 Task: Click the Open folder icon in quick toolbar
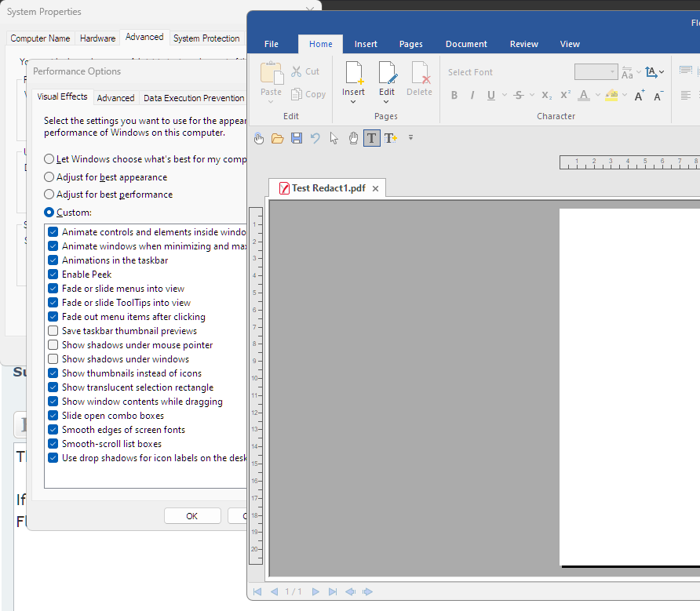point(277,138)
